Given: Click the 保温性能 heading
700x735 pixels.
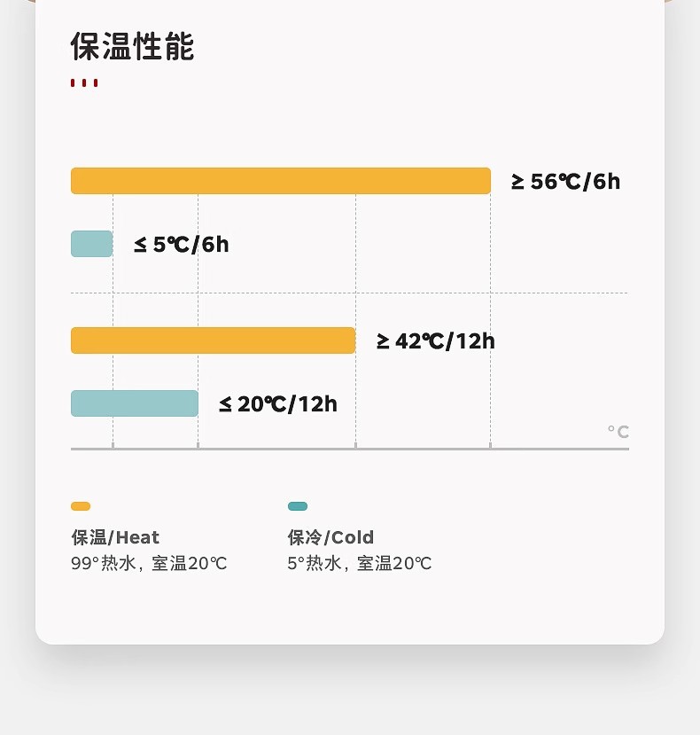Looking at the screenshot, I should click(132, 47).
